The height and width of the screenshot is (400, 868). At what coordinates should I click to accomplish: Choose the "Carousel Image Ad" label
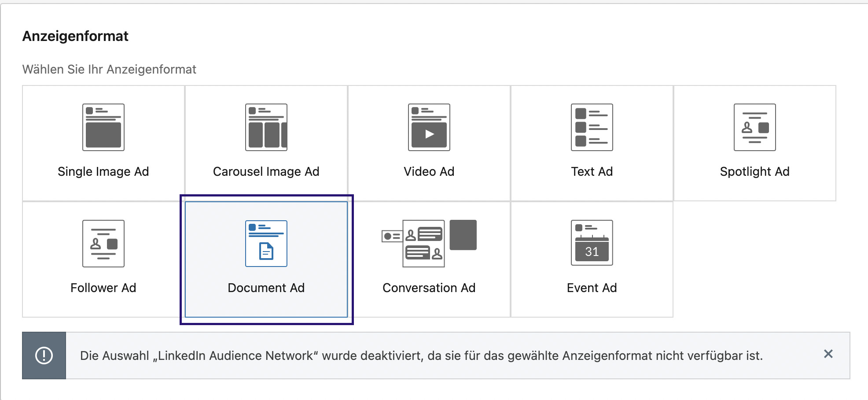pyautogui.click(x=266, y=171)
